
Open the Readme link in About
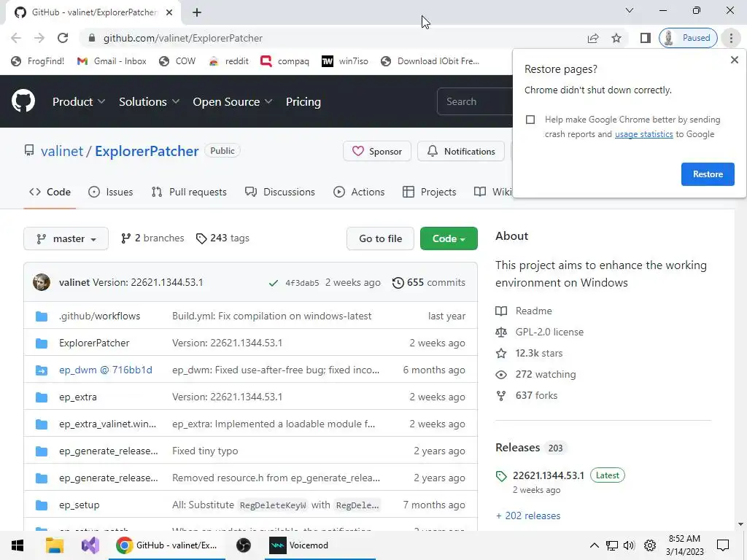pos(524,311)
